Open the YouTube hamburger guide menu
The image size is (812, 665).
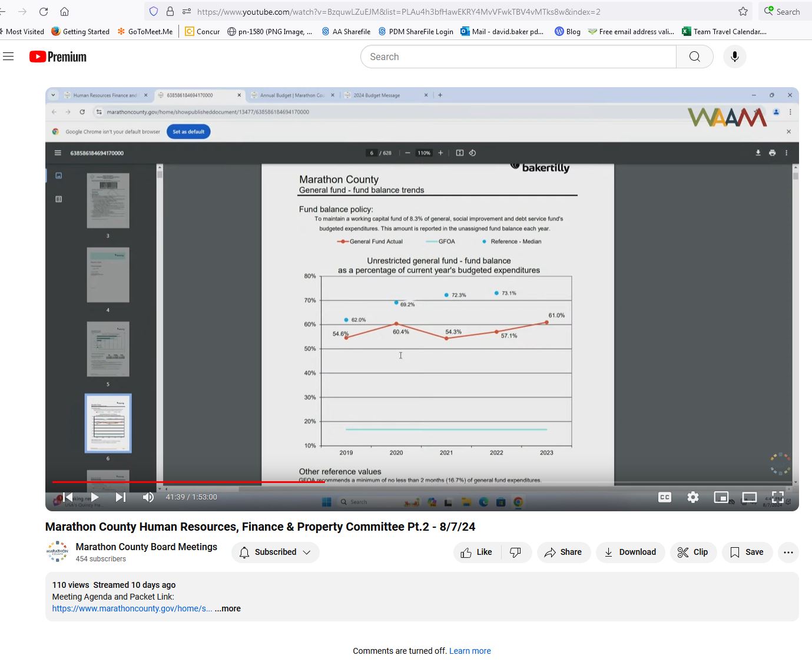(8, 57)
